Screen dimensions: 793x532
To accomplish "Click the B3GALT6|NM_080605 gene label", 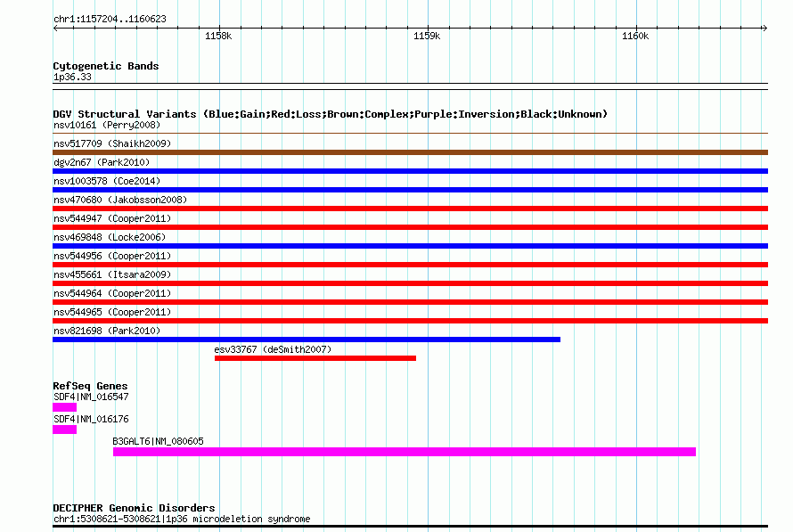I will pyautogui.click(x=158, y=441).
